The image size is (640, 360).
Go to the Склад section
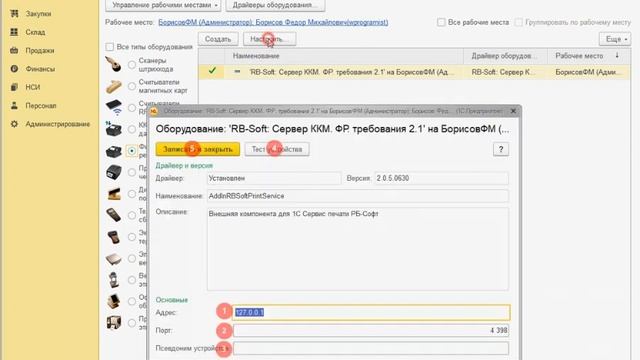tap(35, 32)
